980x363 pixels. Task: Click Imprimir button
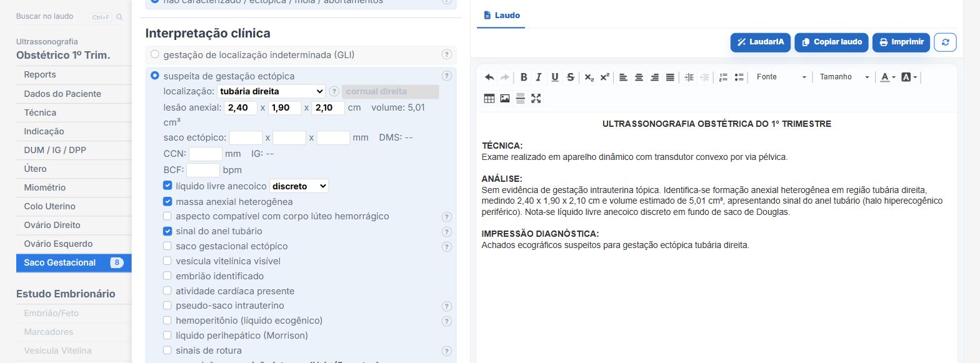pyautogui.click(x=901, y=42)
